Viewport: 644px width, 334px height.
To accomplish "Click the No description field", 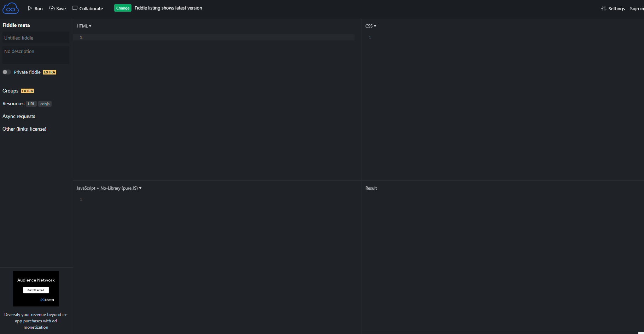I will coord(36,55).
